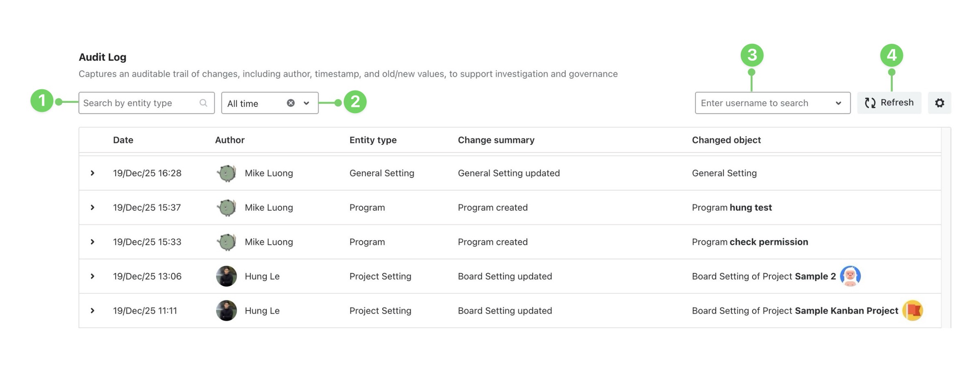980x372 pixels.
Task: Click the Search by entity type field
Action: pos(139,103)
